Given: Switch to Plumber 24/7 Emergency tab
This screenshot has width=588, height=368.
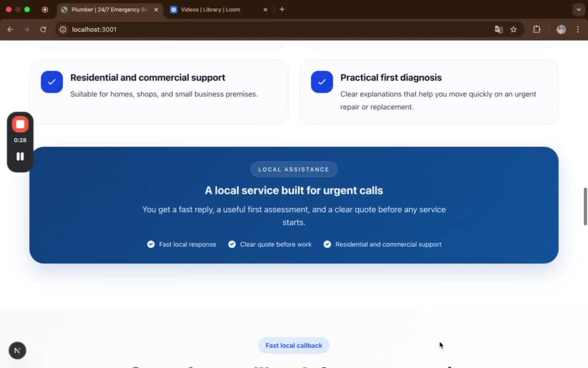Looking at the screenshot, I should [110, 10].
